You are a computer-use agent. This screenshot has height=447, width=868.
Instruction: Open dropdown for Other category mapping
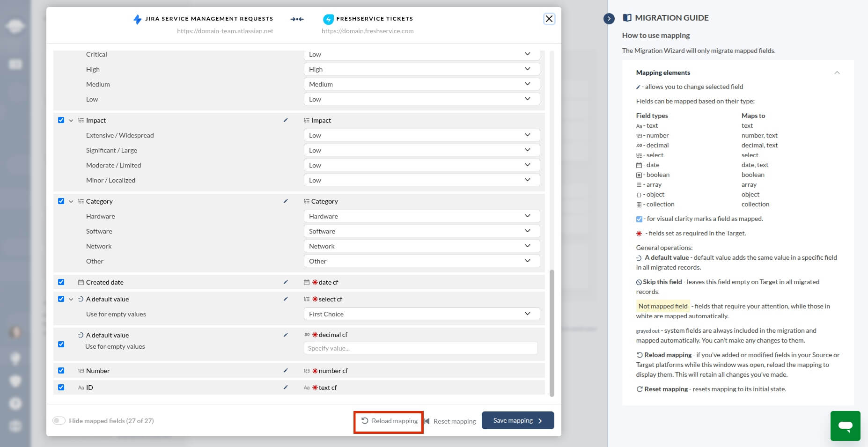(422, 261)
